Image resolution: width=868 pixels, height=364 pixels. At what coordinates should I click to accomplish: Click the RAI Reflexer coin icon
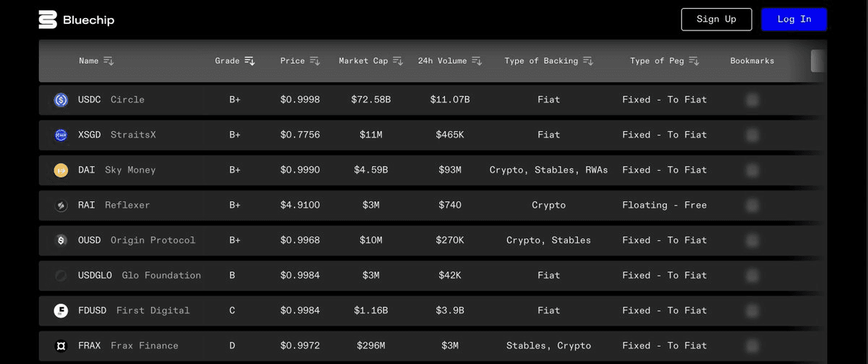click(61, 206)
